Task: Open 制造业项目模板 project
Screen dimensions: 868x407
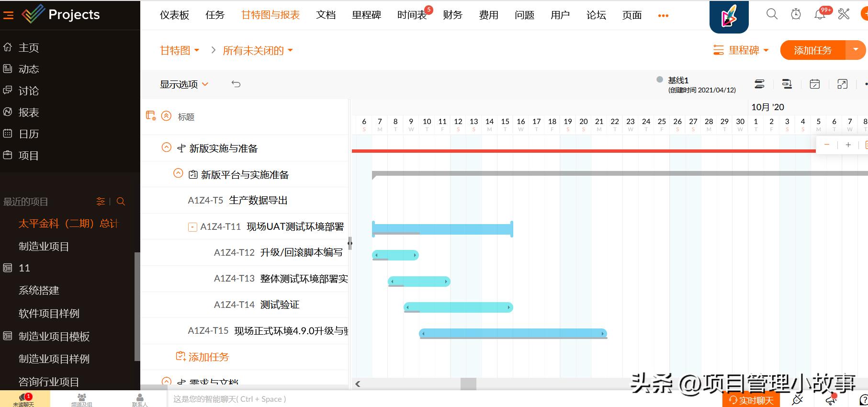Action: (54, 336)
